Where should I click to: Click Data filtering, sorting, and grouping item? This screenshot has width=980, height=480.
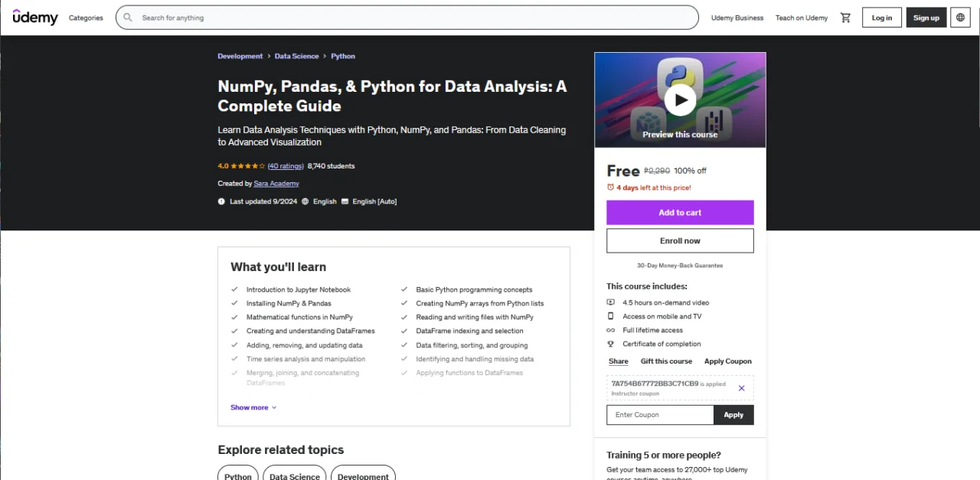[x=472, y=345]
